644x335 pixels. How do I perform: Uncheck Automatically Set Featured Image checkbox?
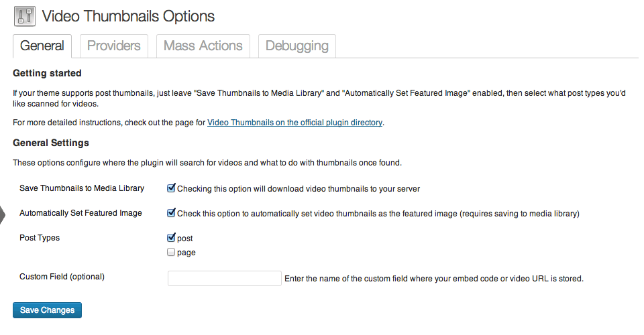(171, 213)
